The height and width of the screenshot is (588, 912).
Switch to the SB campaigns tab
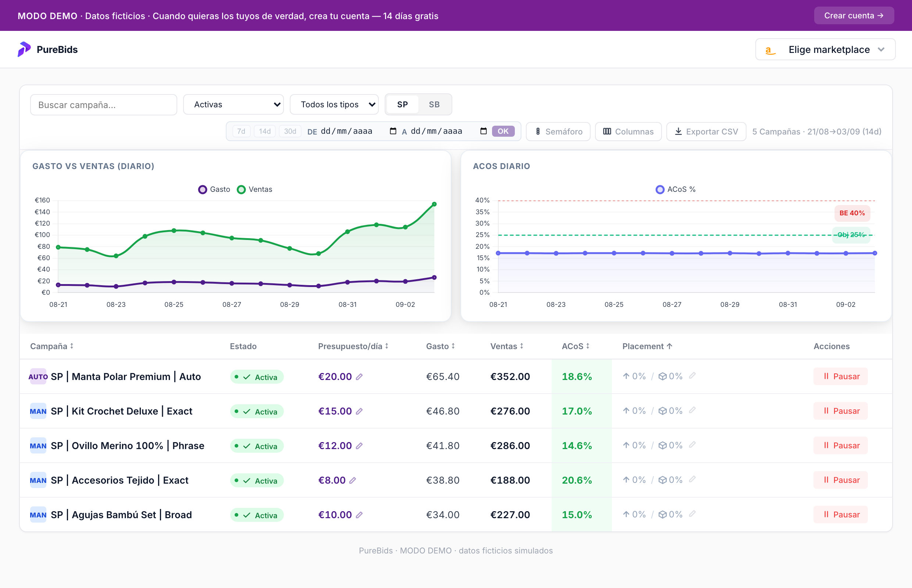(x=434, y=105)
